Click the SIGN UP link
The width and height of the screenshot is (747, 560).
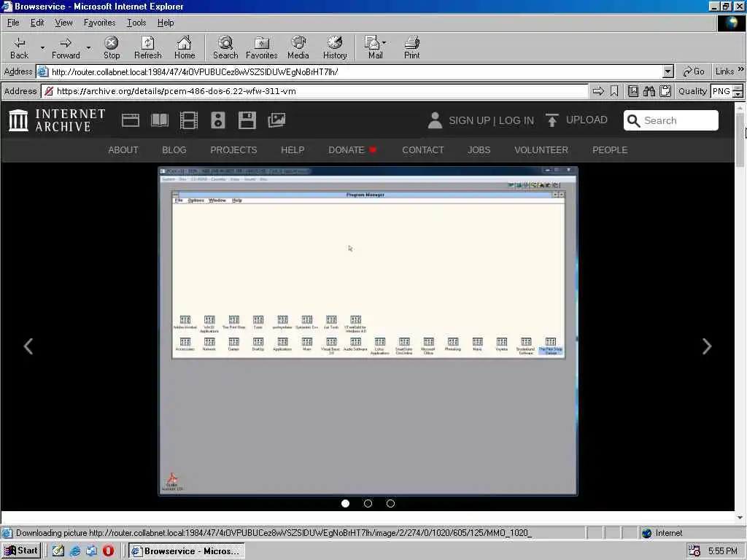pyautogui.click(x=469, y=120)
